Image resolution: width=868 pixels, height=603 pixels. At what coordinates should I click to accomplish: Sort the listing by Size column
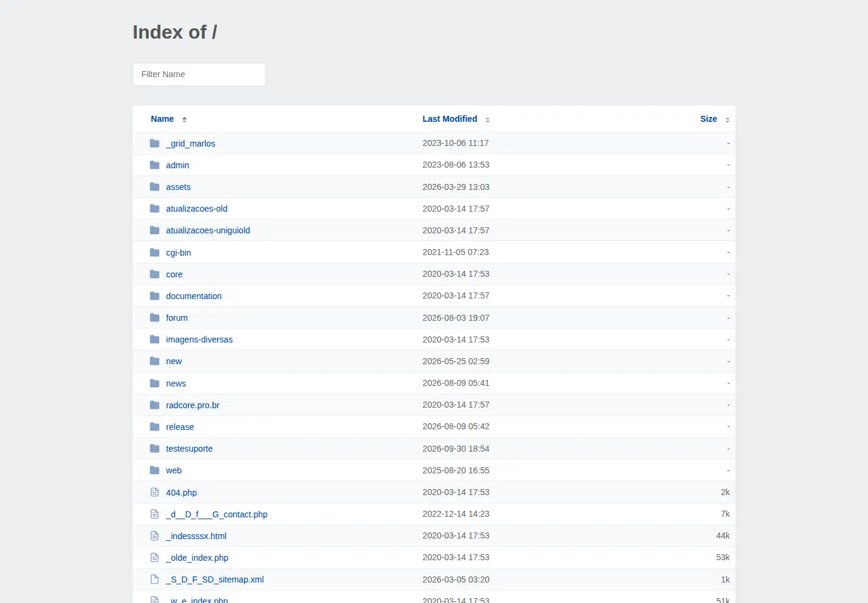[708, 119]
